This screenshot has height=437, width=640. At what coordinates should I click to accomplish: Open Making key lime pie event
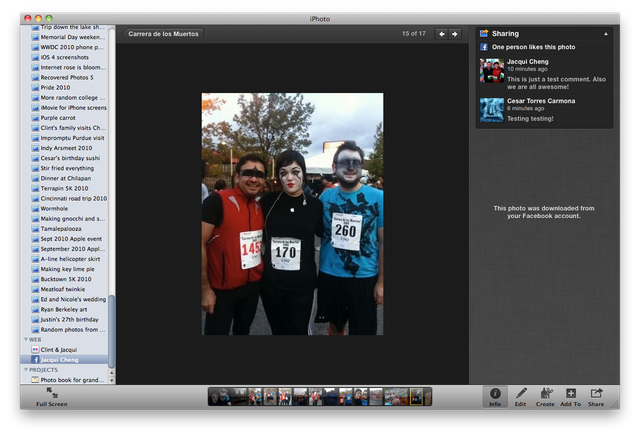(x=64, y=269)
